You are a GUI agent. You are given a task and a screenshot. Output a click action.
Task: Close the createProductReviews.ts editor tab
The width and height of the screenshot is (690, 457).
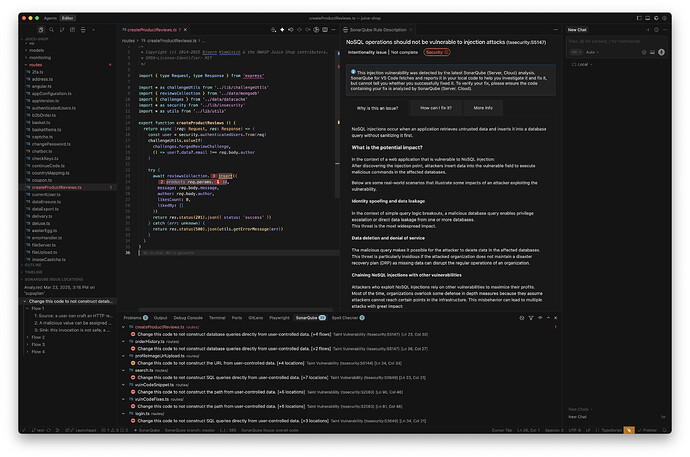click(x=185, y=30)
